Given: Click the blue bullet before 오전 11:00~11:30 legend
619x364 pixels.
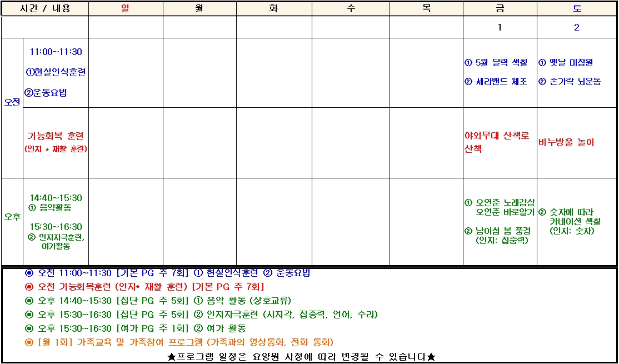Looking at the screenshot, I should pyautogui.click(x=29, y=273).
